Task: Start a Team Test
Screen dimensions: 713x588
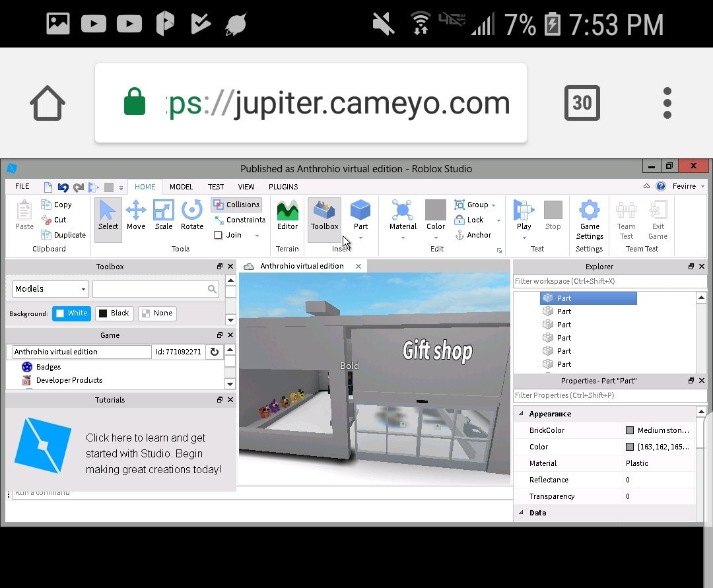Action: (626, 220)
